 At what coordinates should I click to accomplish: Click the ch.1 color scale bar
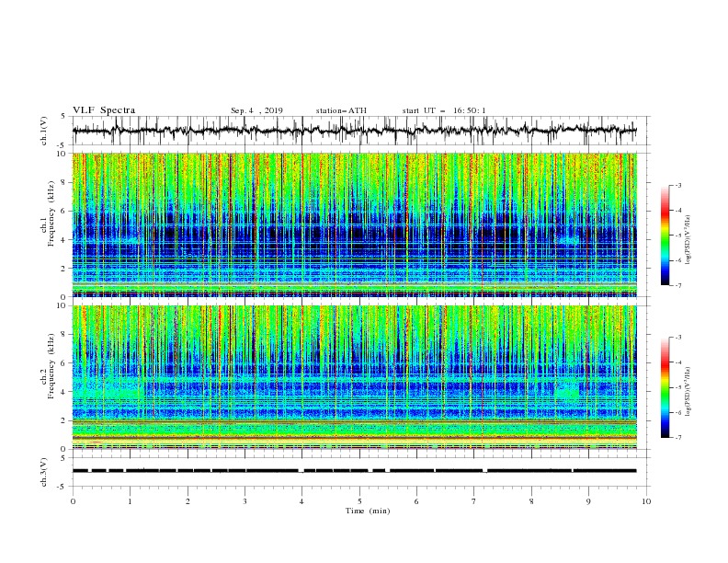click(x=665, y=236)
